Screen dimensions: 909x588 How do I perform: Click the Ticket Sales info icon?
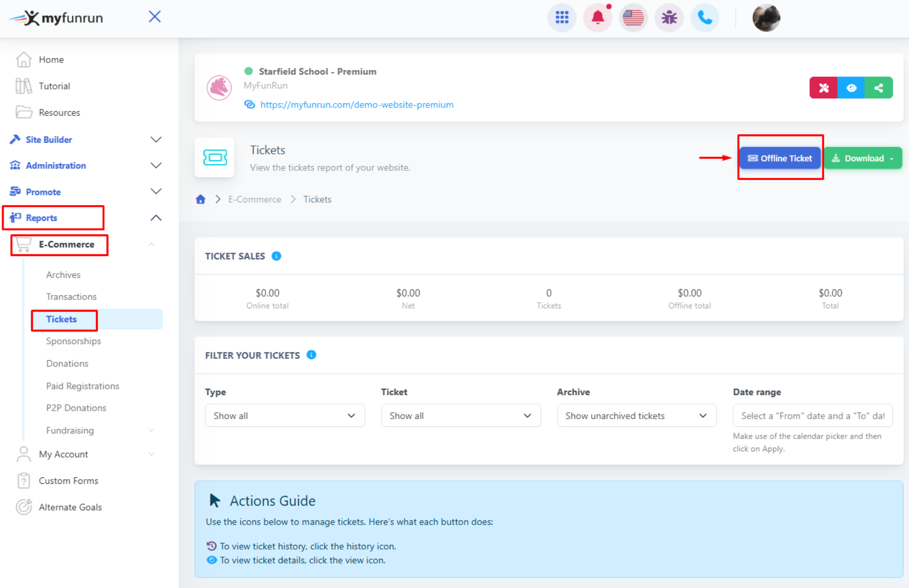click(276, 256)
